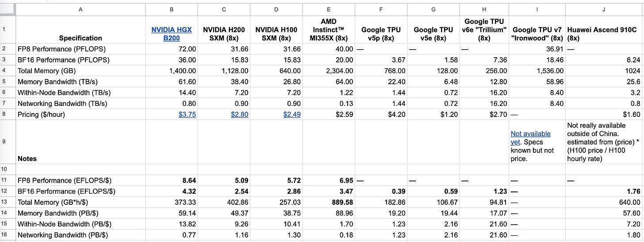
Task: Open the 'Not available yet' link
Action: point(530,137)
